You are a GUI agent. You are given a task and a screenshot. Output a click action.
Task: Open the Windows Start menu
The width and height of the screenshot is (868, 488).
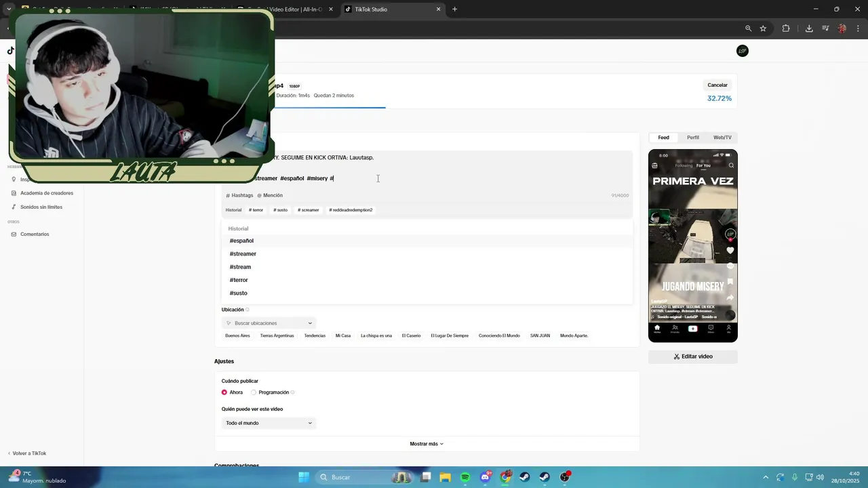pos(304,477)
